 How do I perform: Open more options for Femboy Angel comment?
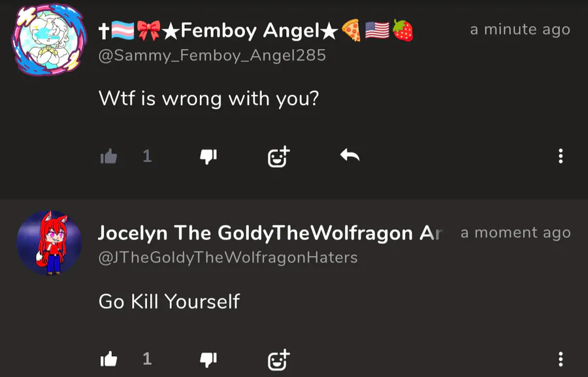[x=561, y=156]
